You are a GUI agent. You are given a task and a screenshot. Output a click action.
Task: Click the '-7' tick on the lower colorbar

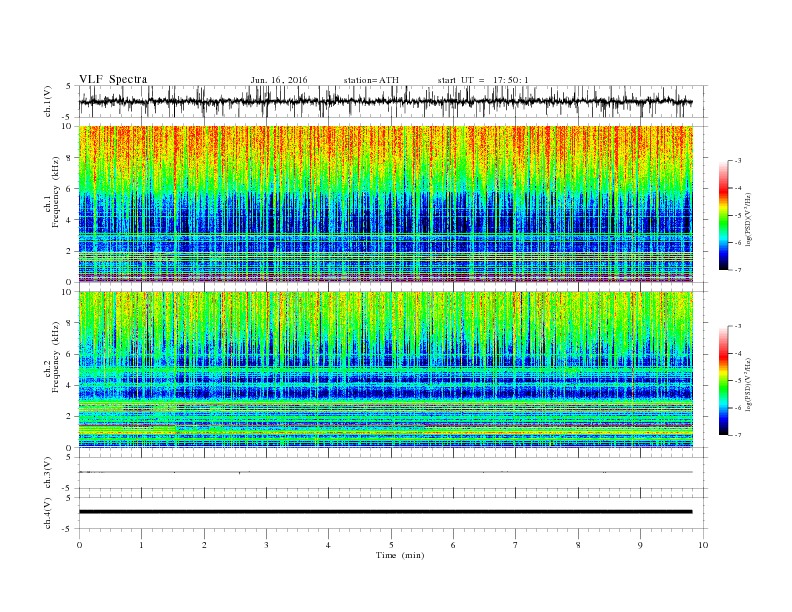click(x=738, y=435)
